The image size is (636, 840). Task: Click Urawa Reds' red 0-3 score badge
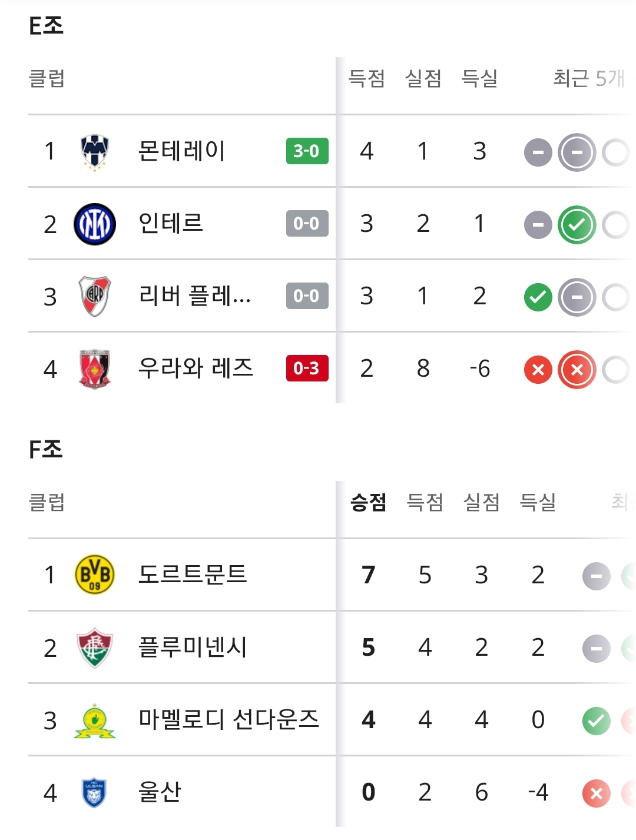[x=307, y=368]
